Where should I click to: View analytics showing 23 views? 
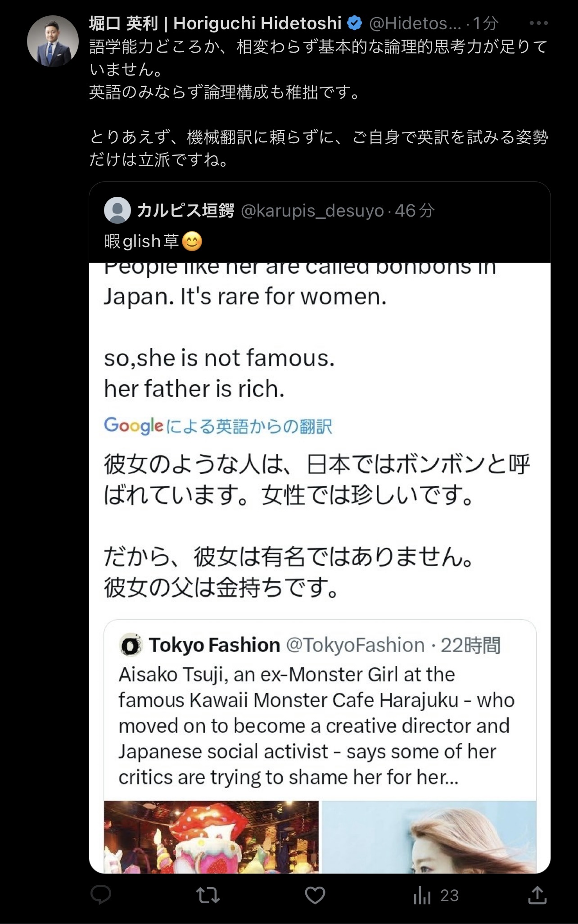(x=435, y=895)
